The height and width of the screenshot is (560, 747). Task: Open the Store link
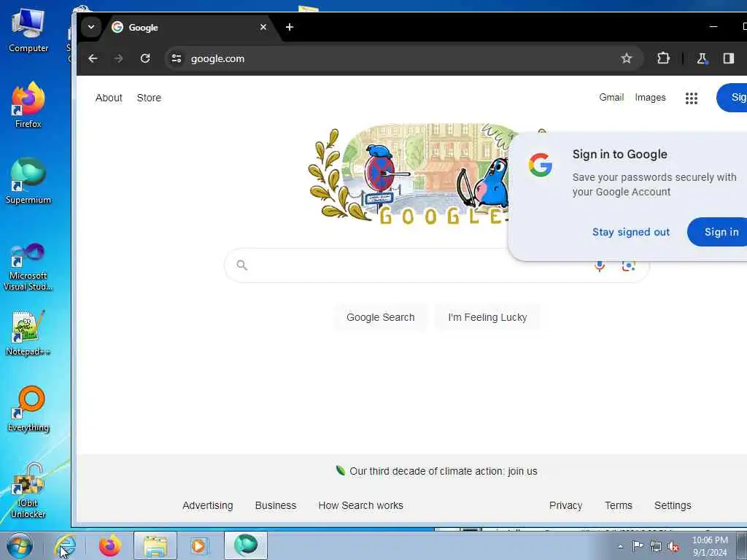(149, 98)
